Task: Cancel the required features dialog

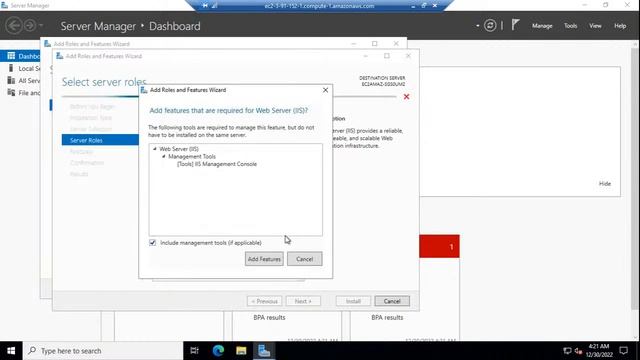Action: click(304, 259)
